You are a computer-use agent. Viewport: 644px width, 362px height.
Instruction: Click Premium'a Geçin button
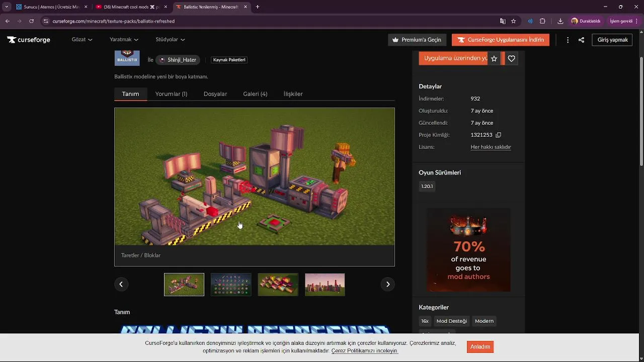click(x=417, y=40)
